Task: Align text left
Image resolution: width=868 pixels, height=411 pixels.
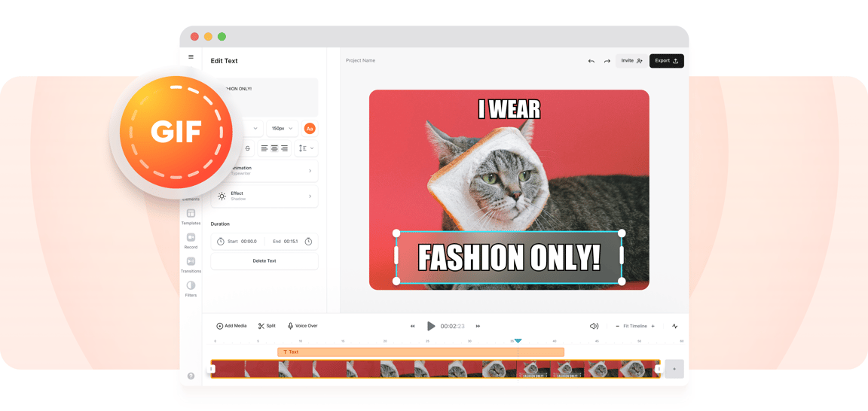Action: (264, 148)
